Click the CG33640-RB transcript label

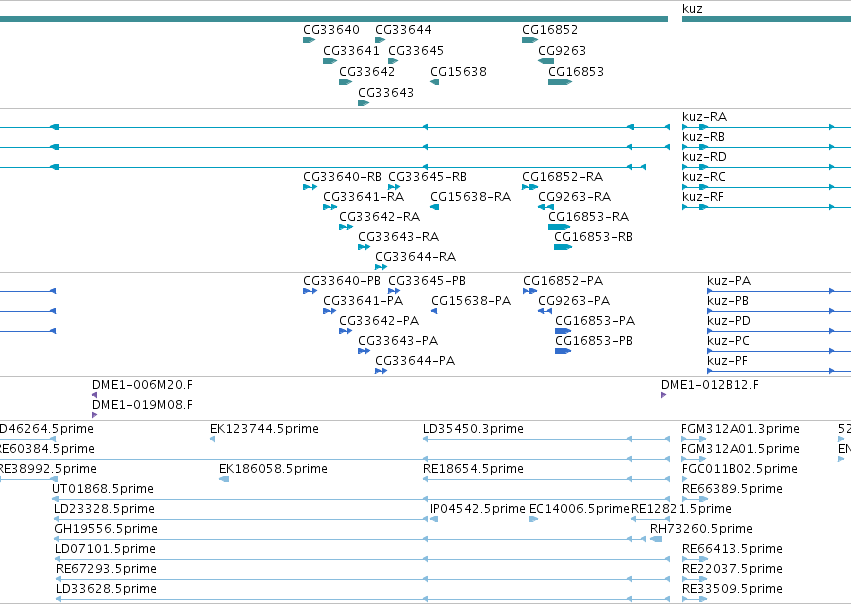coord(342,177)
